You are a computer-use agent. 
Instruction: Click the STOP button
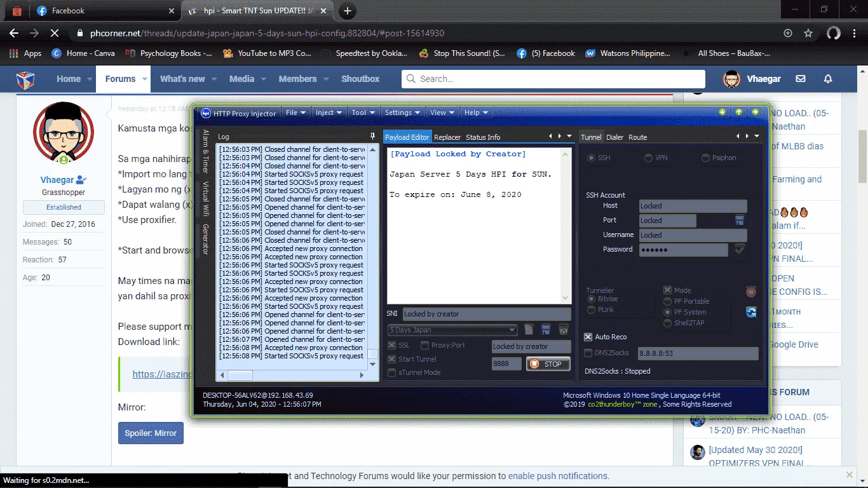548,364
